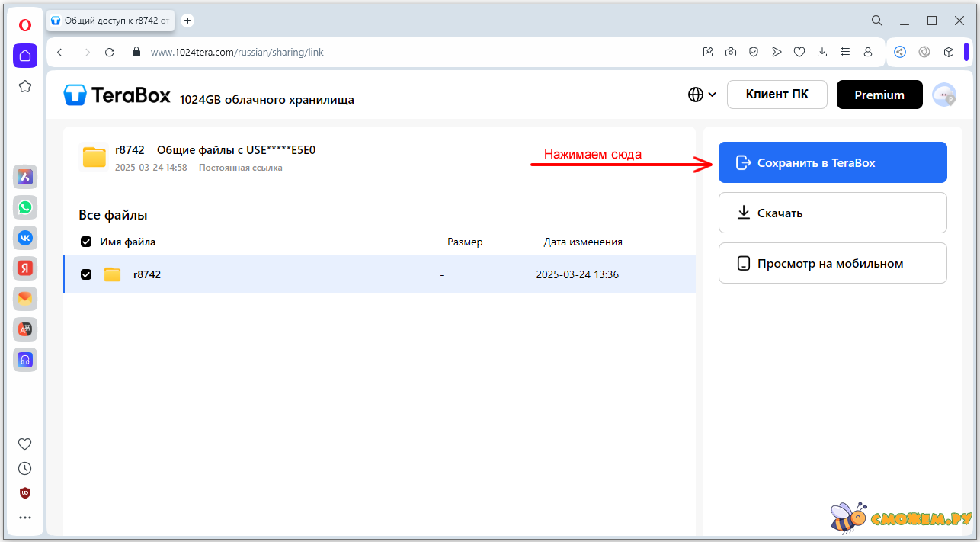Go back with the browser back arrow

[x=60, y=52]
